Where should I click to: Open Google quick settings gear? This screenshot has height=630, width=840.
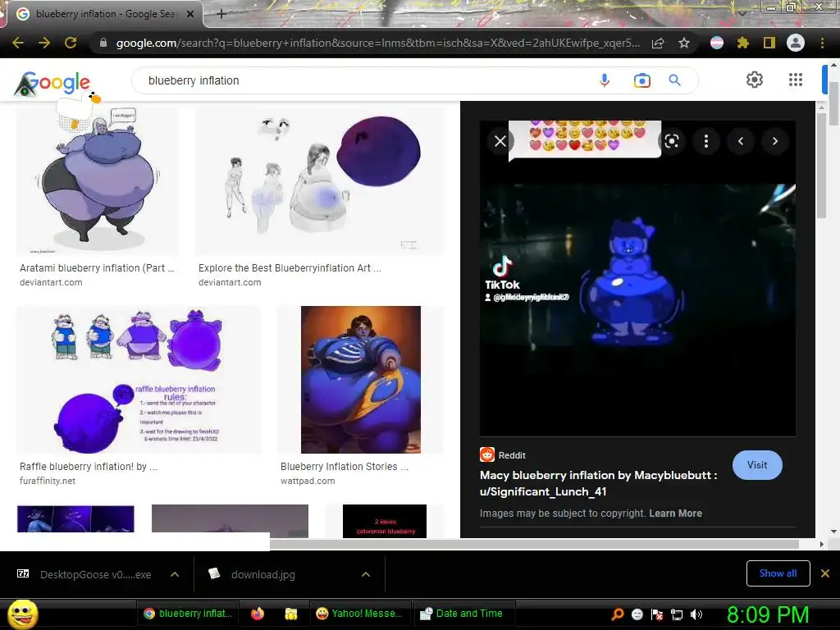pos(755,80)
